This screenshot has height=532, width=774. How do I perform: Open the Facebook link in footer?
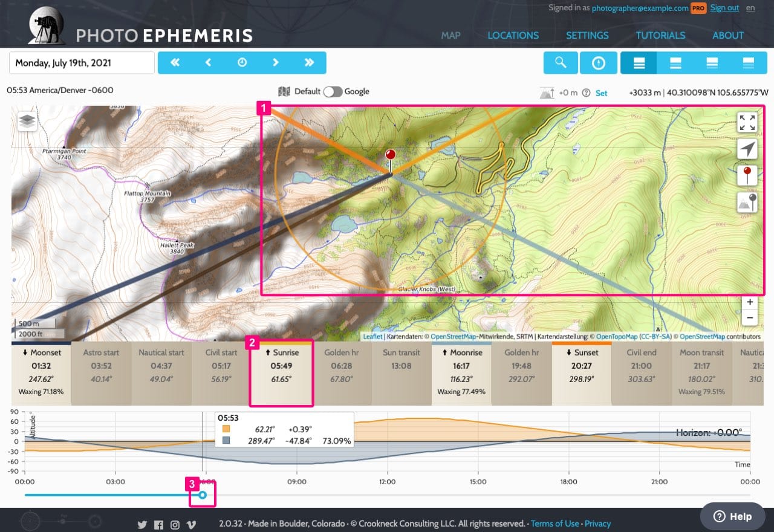tap(158, 525)
